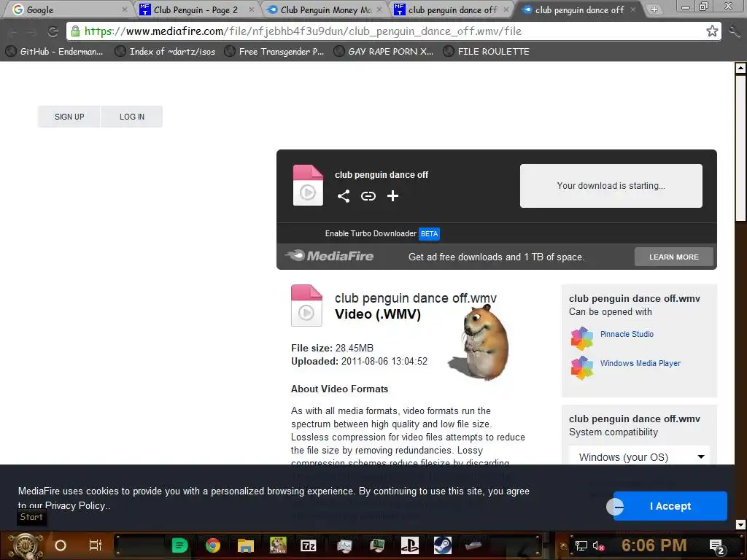Click the steampunk Start button
Image resolution: width=747 pixels, height=560 pixels.
25,546
